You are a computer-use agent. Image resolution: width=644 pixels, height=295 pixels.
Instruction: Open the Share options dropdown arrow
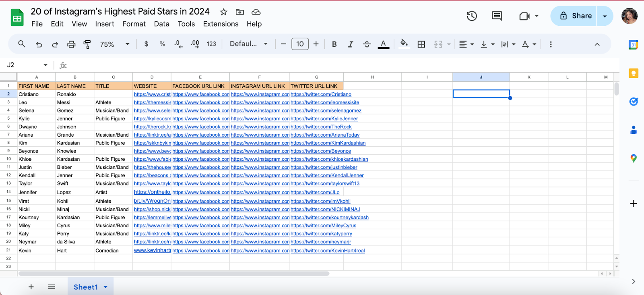pos(605,16)
